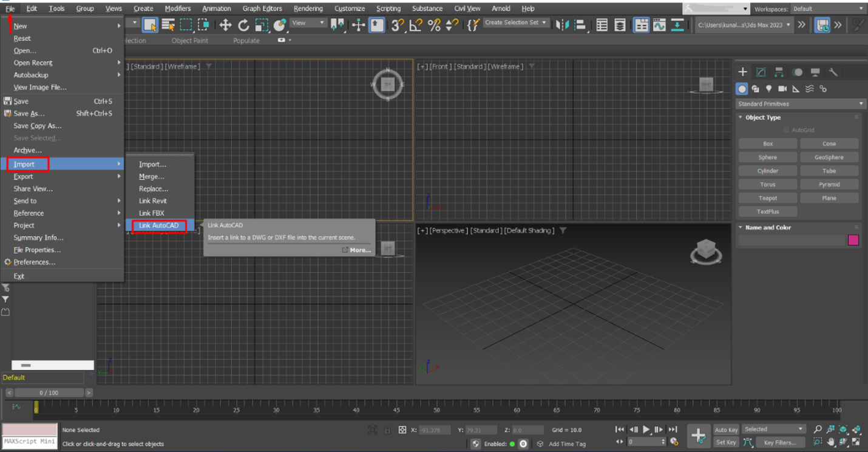Screen dimensions: 868x452
Task: Select the Move tool in the toolbar
Action: [x=225, y=25]
